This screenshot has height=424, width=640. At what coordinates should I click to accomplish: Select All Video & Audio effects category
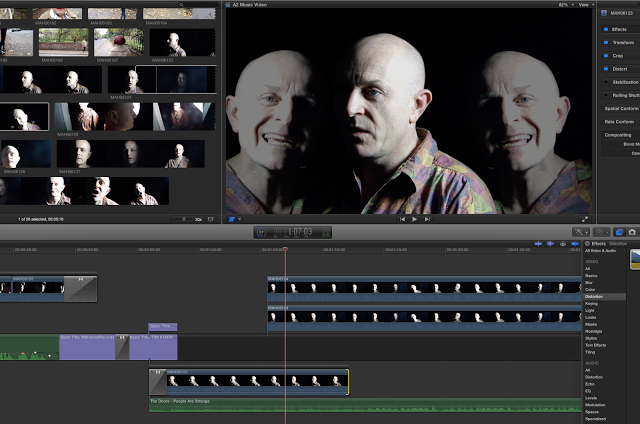pyautogui.click(x=600, y=251)
